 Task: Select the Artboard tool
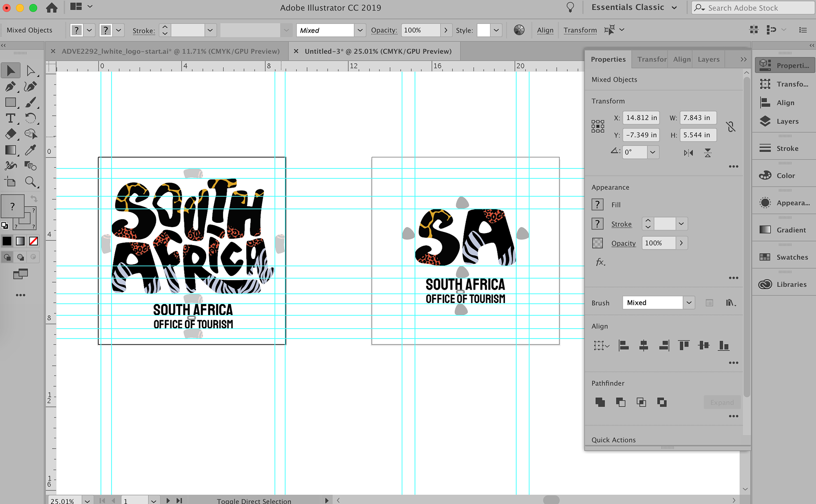11,182
